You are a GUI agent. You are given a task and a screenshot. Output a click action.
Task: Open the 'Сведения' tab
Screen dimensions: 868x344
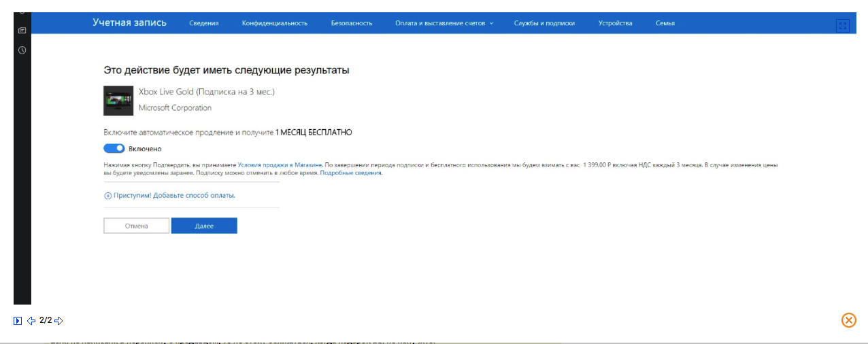204,23
